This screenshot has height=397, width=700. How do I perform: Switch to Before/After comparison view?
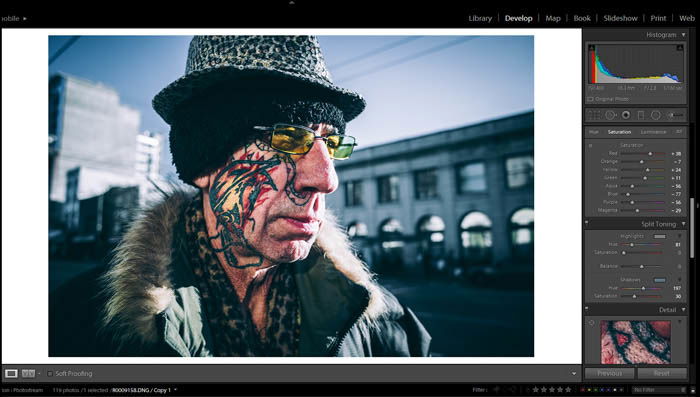(28, 373)
